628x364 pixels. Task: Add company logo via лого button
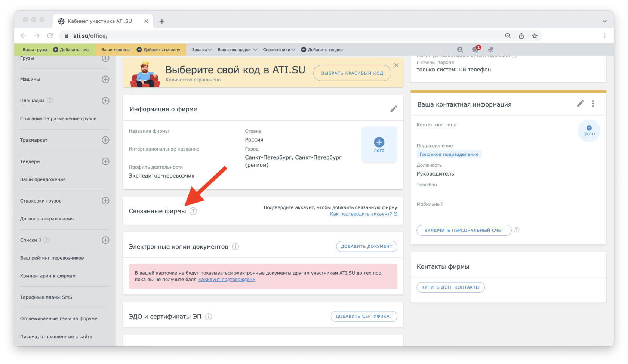379,145
